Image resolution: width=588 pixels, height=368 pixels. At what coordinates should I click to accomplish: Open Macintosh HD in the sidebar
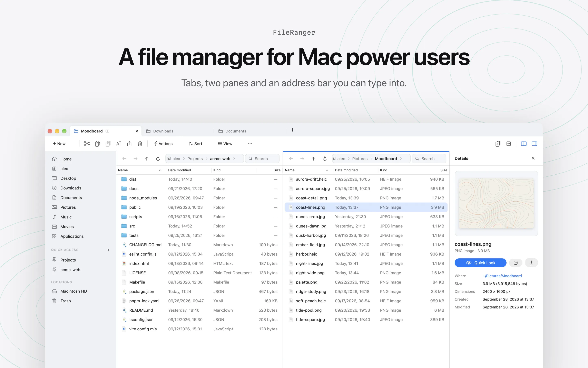pyautogui.click(x=80, y=291)
